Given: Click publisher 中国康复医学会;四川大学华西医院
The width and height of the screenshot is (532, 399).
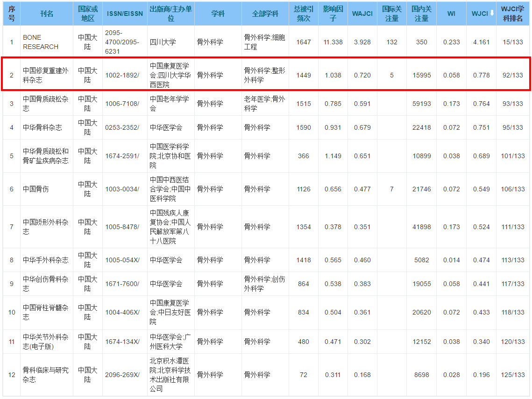Looking at the screenshot, I should click(170, 75).
